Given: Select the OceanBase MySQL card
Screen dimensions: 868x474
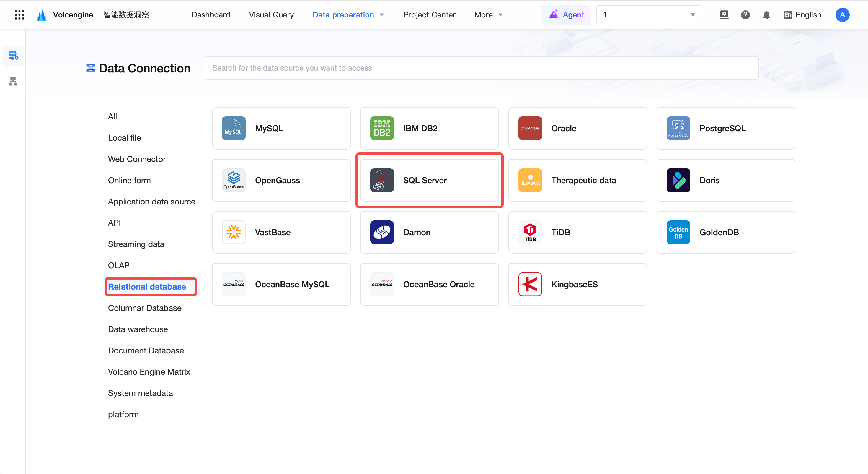Looking at the screenshot, I should 281,284.
